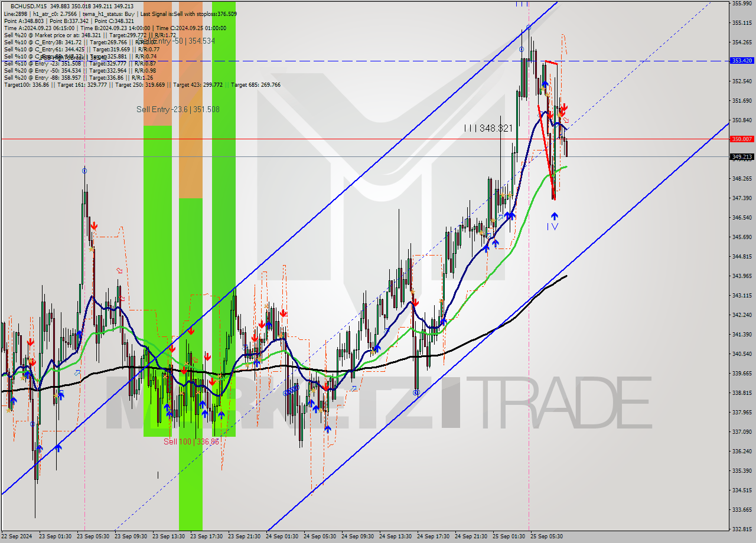756x543 pixels.
Task: Click the '24 Sep 21:30' time label
Action: pos(471,537)
